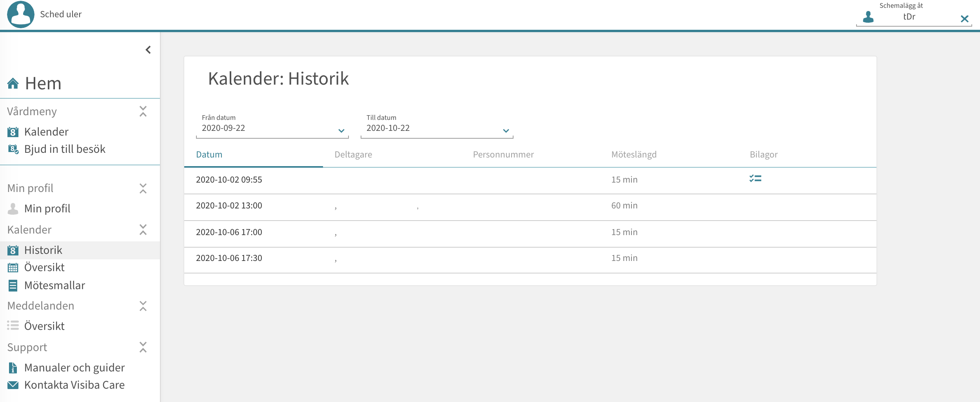
Task: Sort by the Datum column
Action: 209,155
